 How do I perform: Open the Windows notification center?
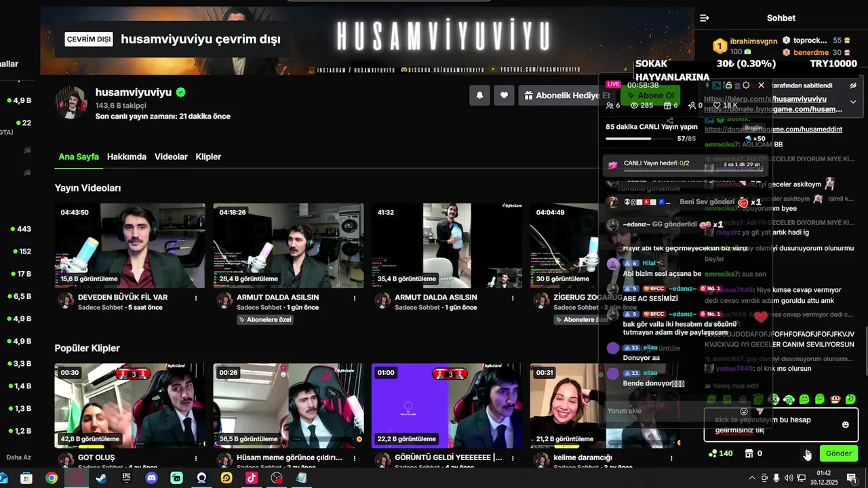(x=852, y=479)
